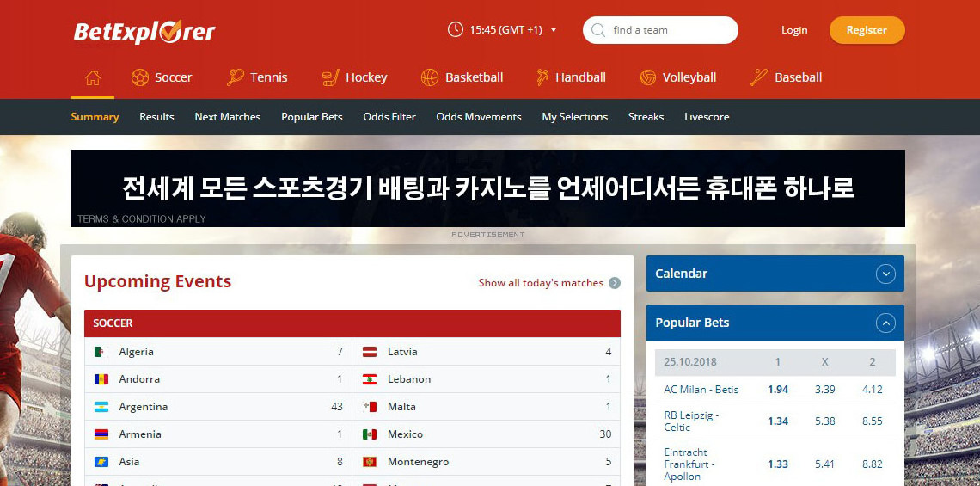
Task: Select odds 8.55 for Celtic
Action: (x=873, y=421)
